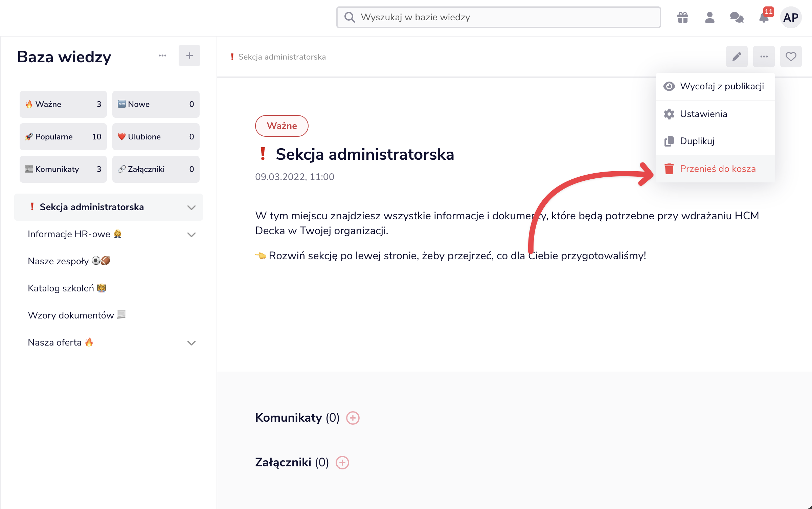Screen dimensions: 812x509
Task: Click the pencil edit icon
Action: point(737,57)
